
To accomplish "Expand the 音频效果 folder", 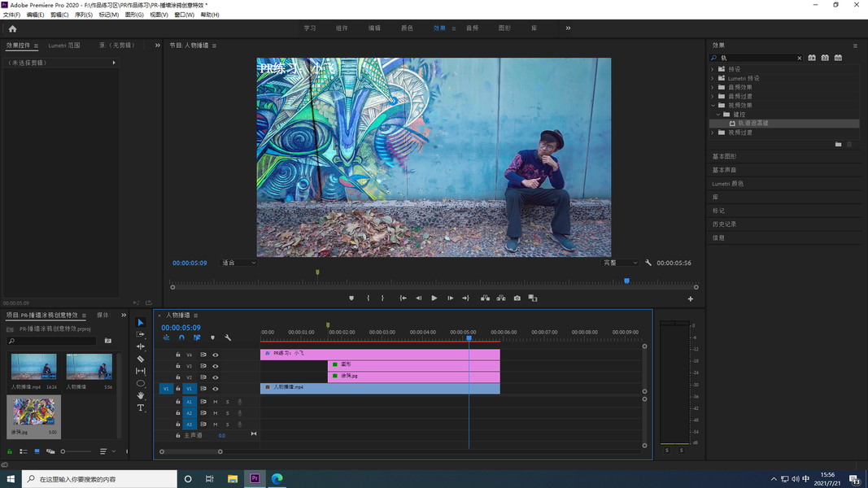I will pyautogui.click(x=713, y=87).
